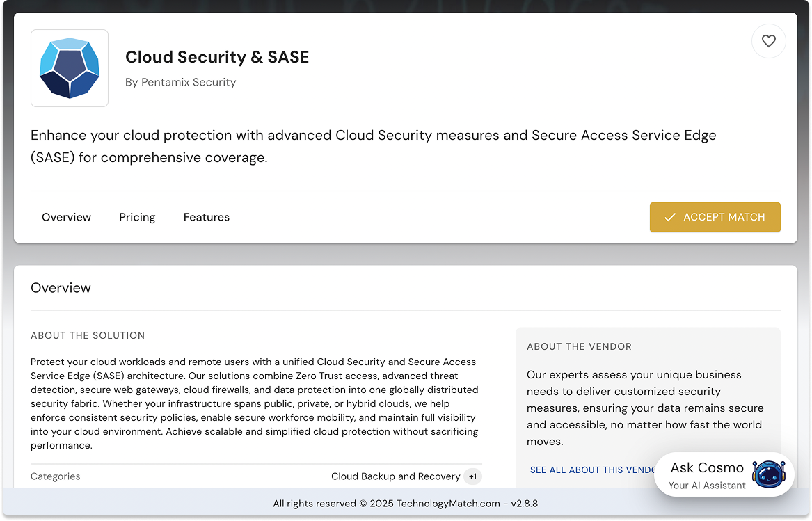The height and width of the screenshot is (521, 812).
Task: Open the Ask Cosmo AI assistant text
Action: 707,468
